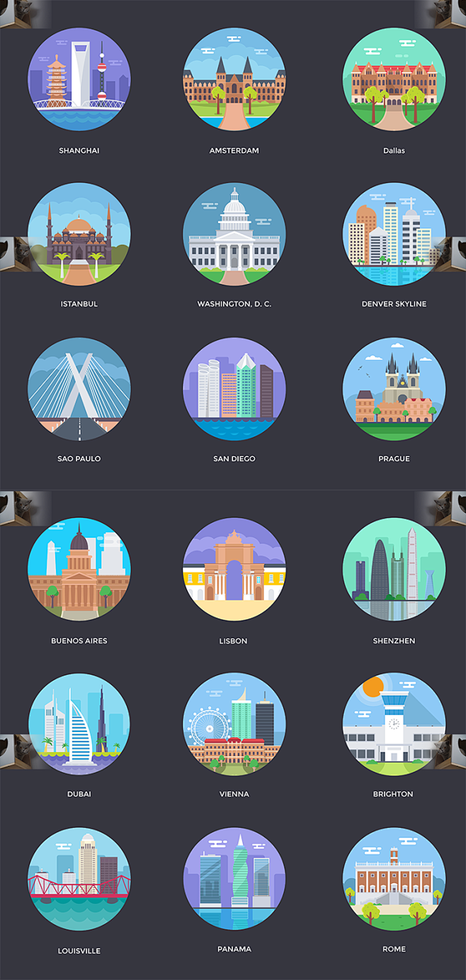Select the Shenzhen skyscrapers icon
Image resolution: width=466 pixels, height=980 pixels.
(394, 570)
